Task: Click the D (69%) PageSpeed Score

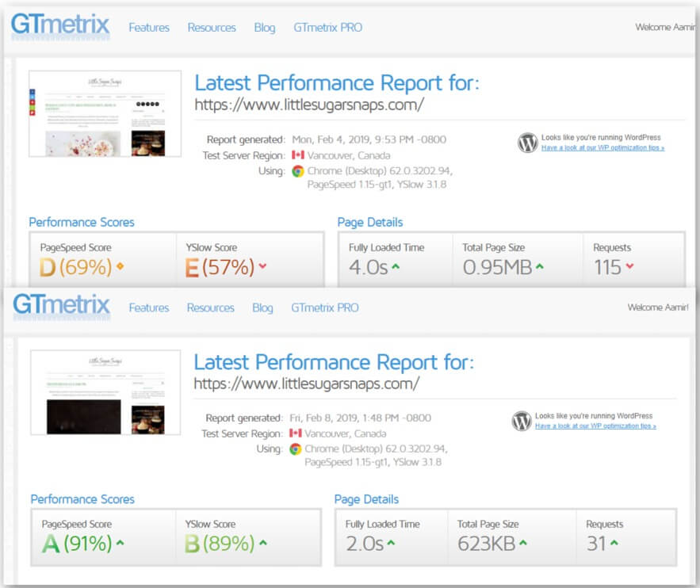Action: click(x=75, y=267)
